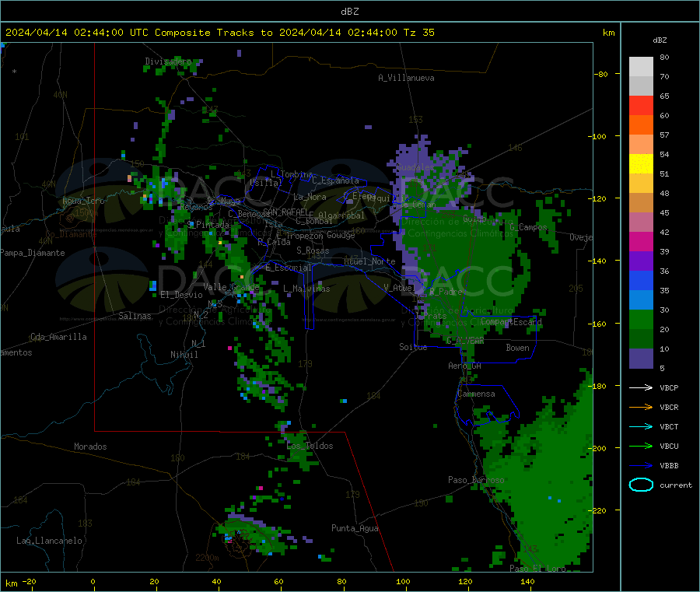Click the 'Aero_GA' map label
This screenshot has width=700, height=592.
[x=465, y=365]
